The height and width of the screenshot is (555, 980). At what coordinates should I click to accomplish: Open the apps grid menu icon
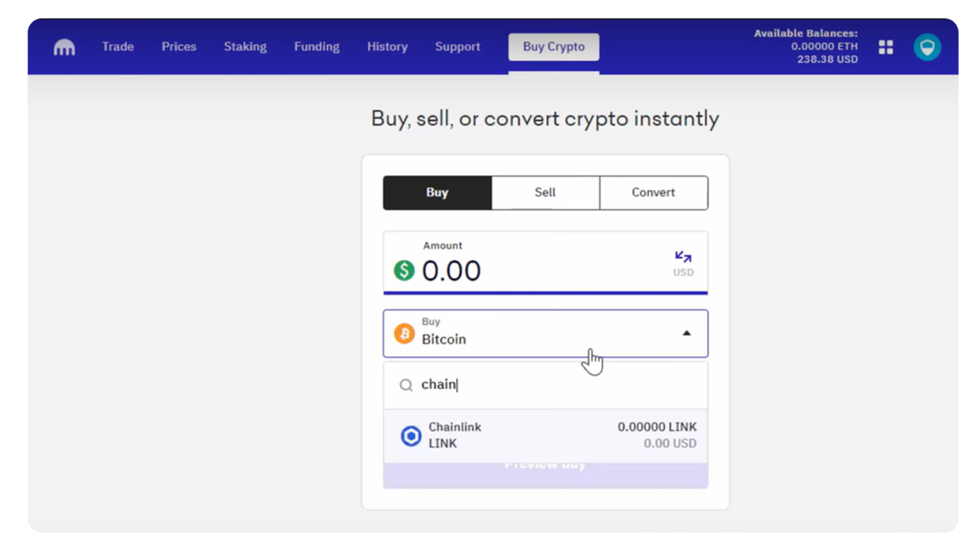pyautogui.click(x=886, y=47)
